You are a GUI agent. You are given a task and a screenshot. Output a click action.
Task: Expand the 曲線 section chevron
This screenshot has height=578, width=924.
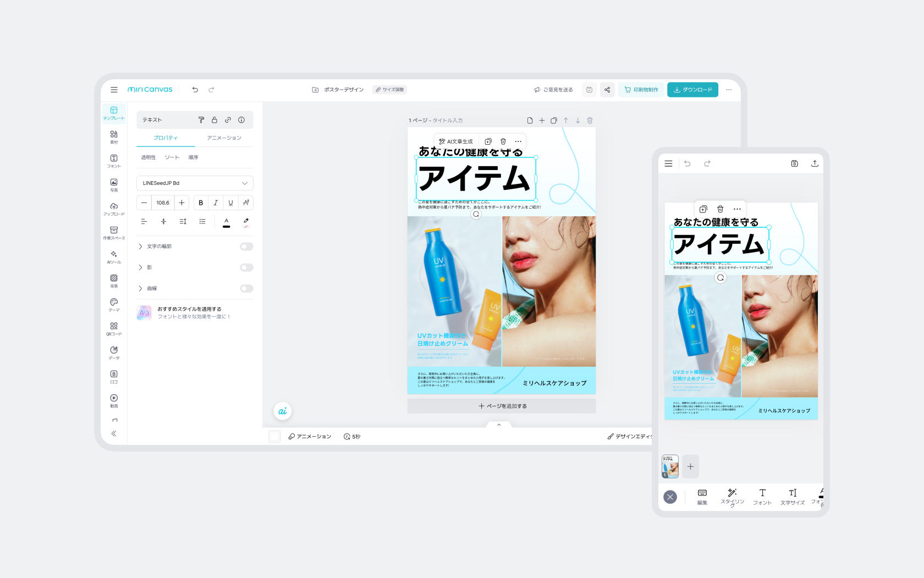click(x=140, y=288)
